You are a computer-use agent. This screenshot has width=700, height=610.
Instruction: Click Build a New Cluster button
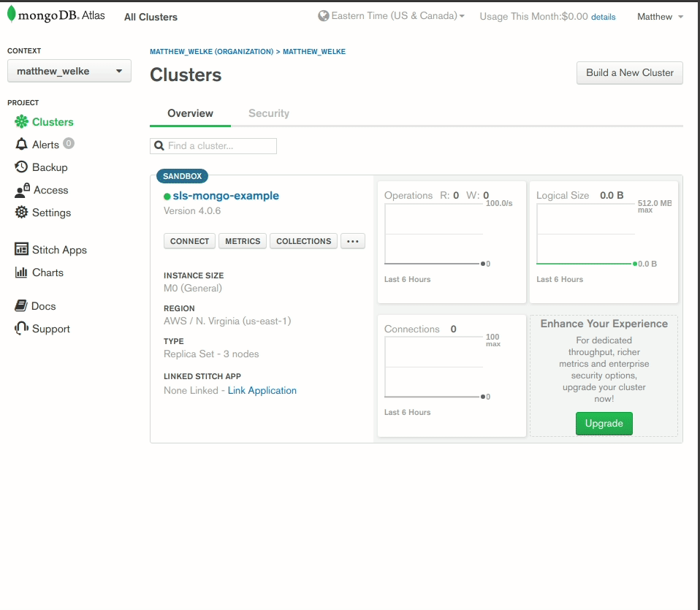point(629,73)
